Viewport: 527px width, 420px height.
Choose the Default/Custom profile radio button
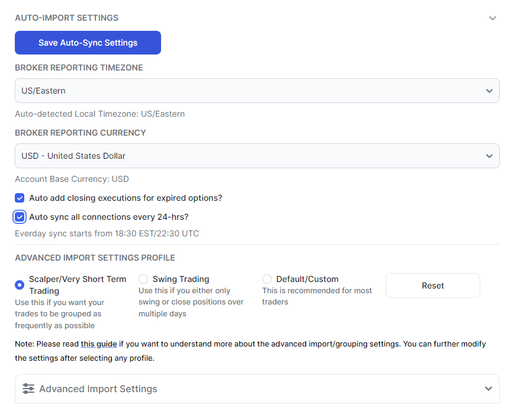point(267,279)
